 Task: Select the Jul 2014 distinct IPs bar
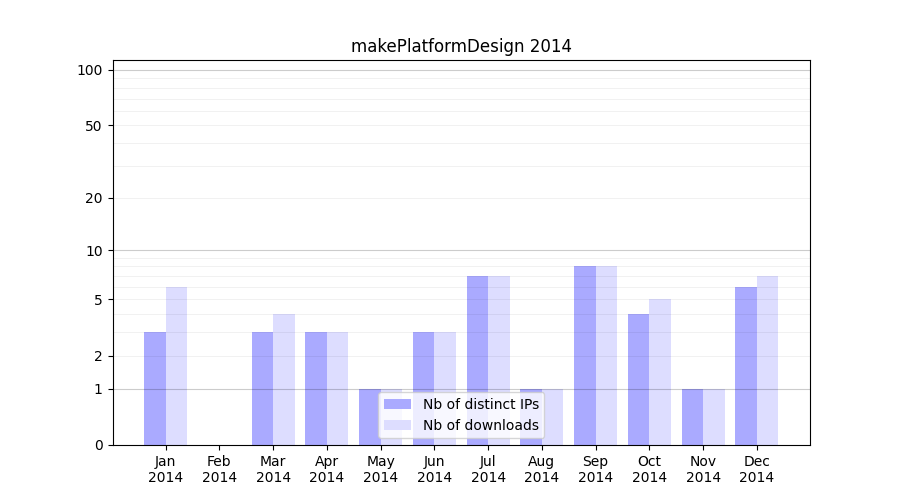click(x=477, y=360)
